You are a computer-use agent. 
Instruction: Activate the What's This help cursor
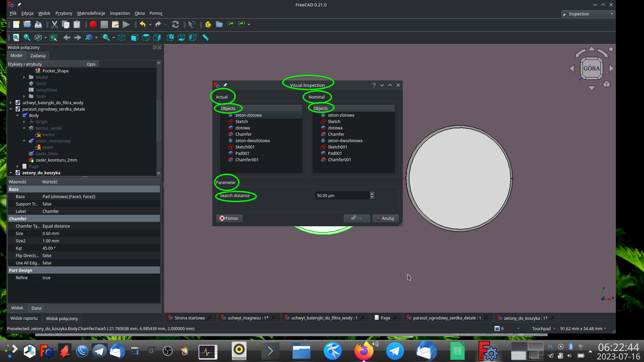[192, 24]
